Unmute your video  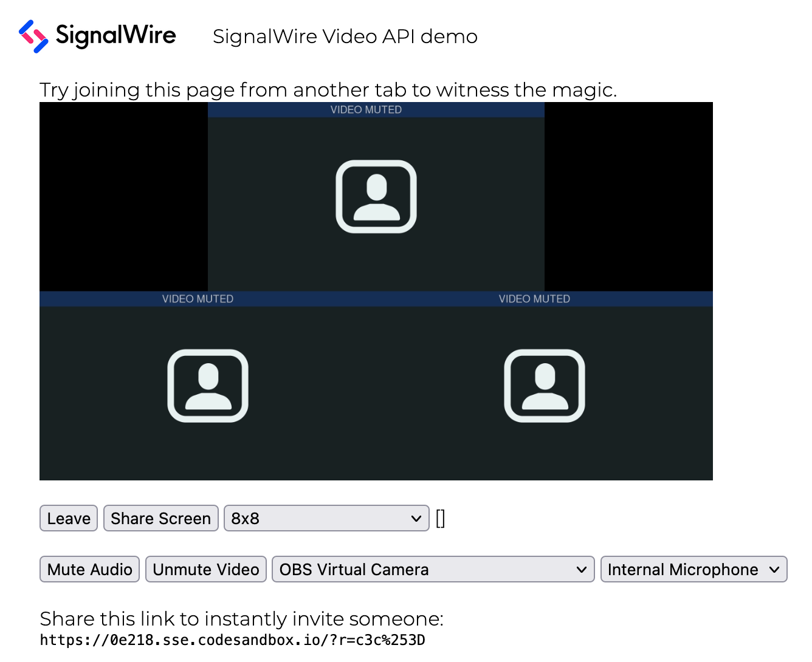click(205, 569)
